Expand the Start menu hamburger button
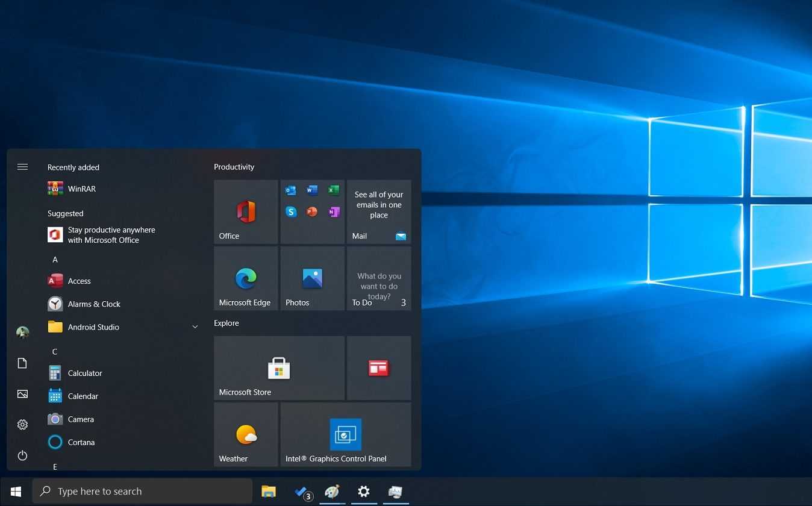The image size is (812, 506). [x=22, y=167]
